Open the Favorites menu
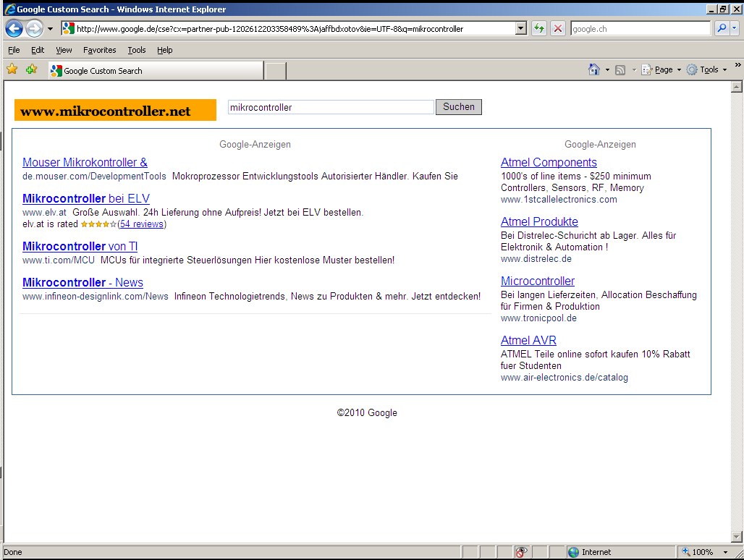The width and height of the screenshot is (744, 560). [x=100, y=50]
